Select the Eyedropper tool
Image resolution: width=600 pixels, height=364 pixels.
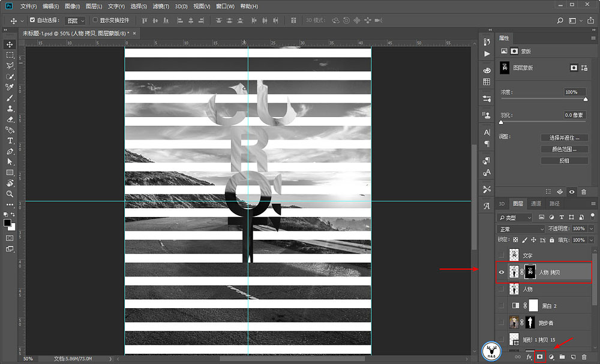pos(10,87)
